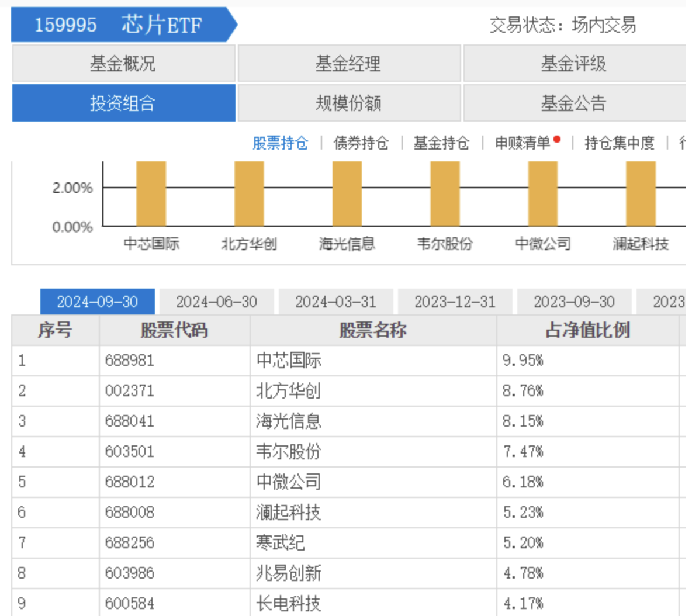Click the 北方华创 bar in chart
Viewport: 692px width, 616px height.
coord(249,193)
